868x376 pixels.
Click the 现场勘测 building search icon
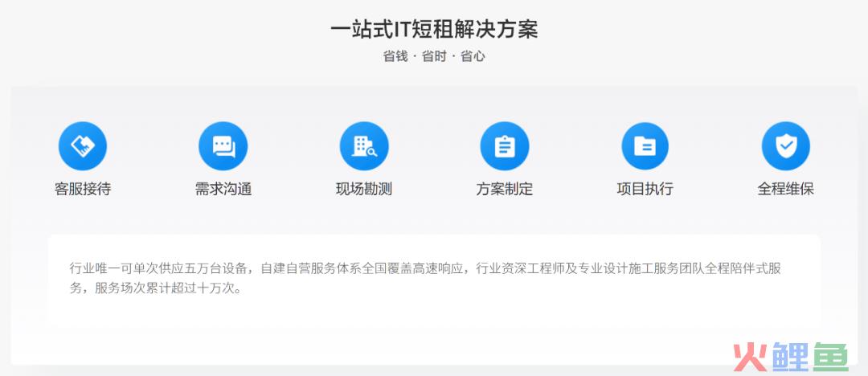tap(364, 146)
